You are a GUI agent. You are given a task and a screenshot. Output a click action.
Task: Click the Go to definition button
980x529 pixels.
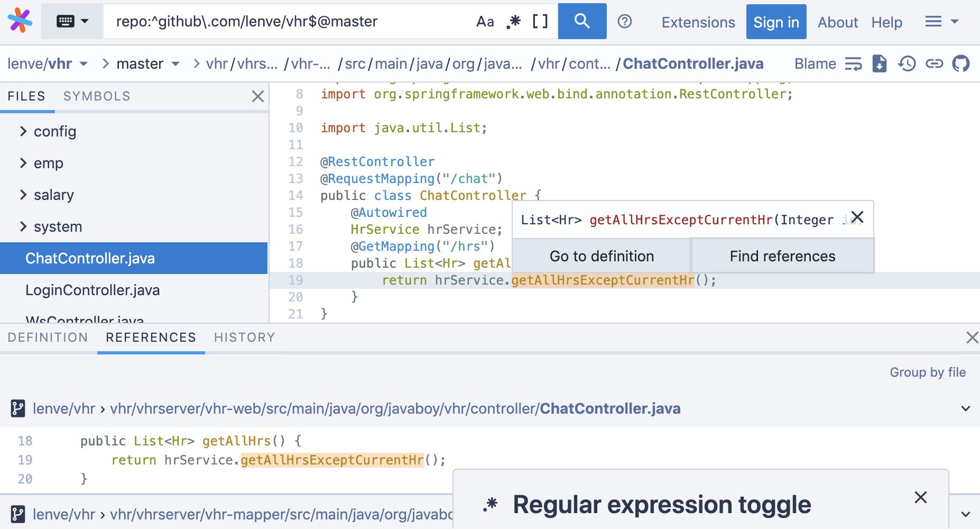pyautogui.click(x=602, y=256)
